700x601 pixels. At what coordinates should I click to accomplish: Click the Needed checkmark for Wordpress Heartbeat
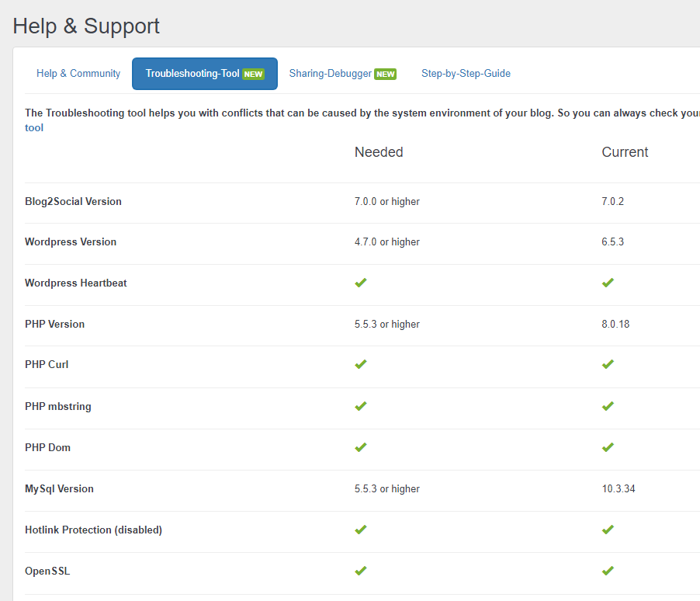360,283
